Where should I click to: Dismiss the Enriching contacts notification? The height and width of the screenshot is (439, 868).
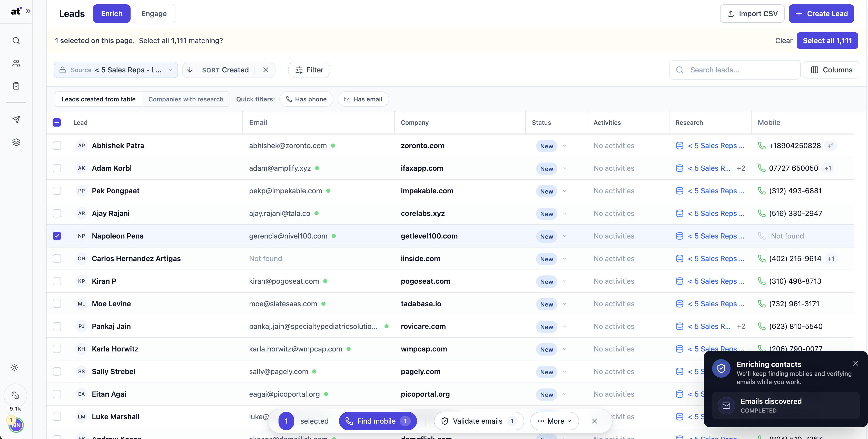point(855,363)
